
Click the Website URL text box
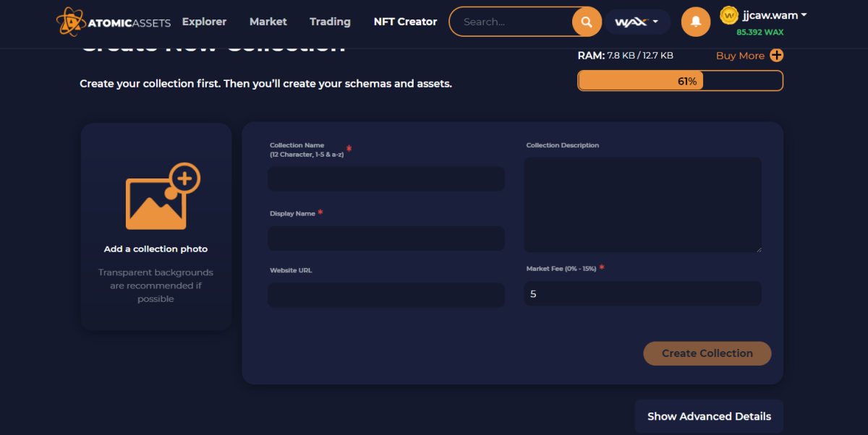(x=386, y=295)
